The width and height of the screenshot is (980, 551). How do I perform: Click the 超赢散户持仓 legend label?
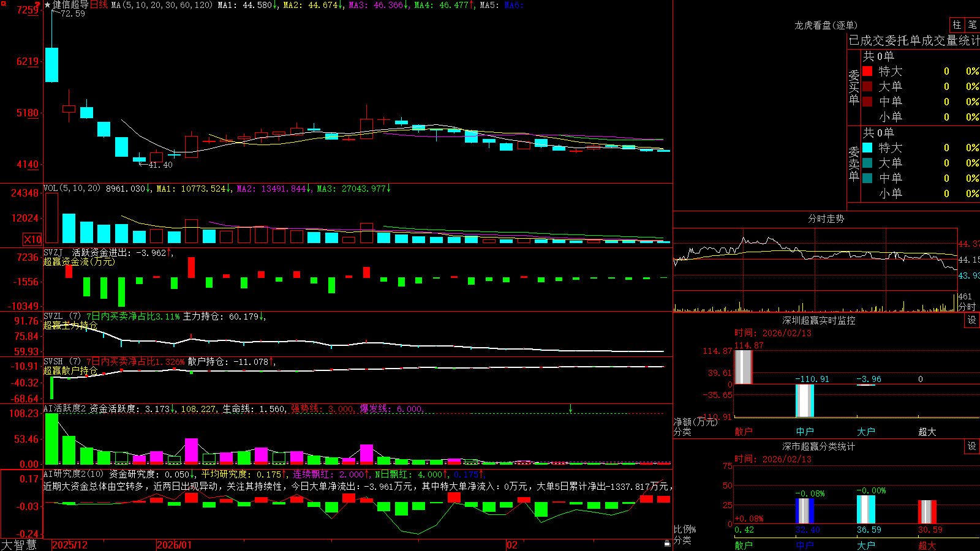[x=70, y=370]
